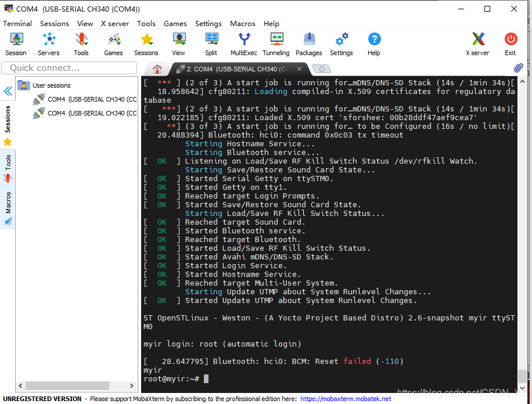Open the Tunneling toolbar icon
Screen dimensions: 532x404
pyautogui.click(x=276, y=44)
